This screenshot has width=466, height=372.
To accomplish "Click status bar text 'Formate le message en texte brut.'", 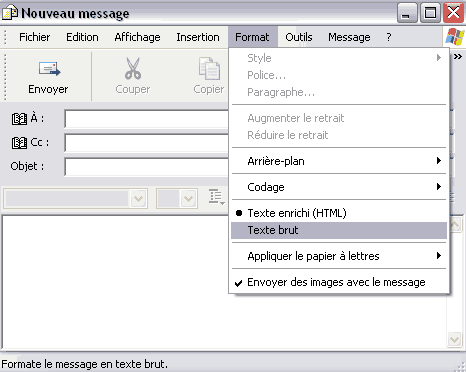I will (x=85, y=364).
